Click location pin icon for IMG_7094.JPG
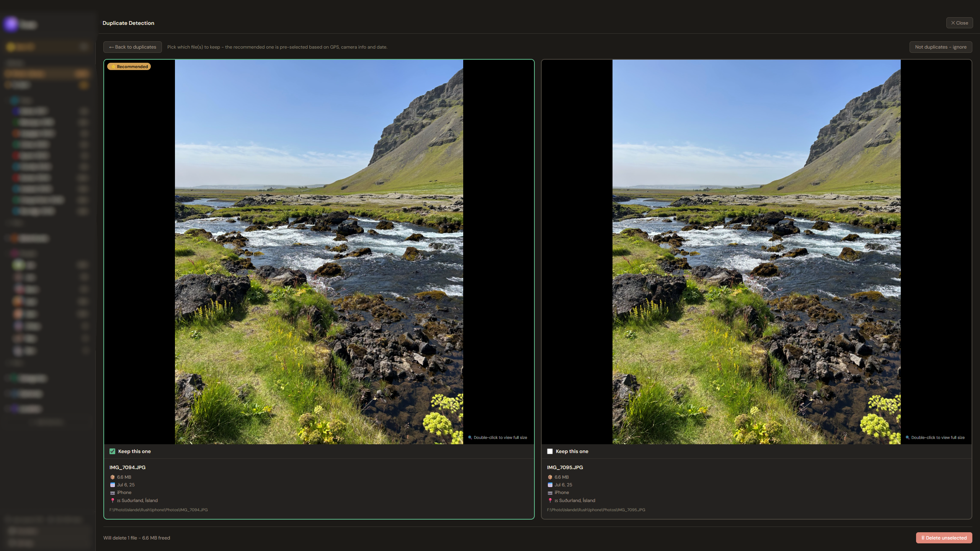 coord(113,500)
